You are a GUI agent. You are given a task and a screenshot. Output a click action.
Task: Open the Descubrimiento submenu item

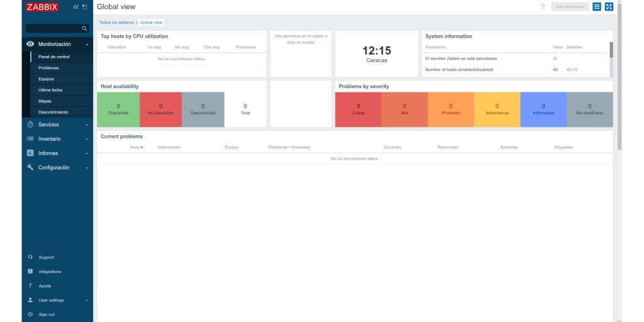pyautogui.click(x=53, y=112)
